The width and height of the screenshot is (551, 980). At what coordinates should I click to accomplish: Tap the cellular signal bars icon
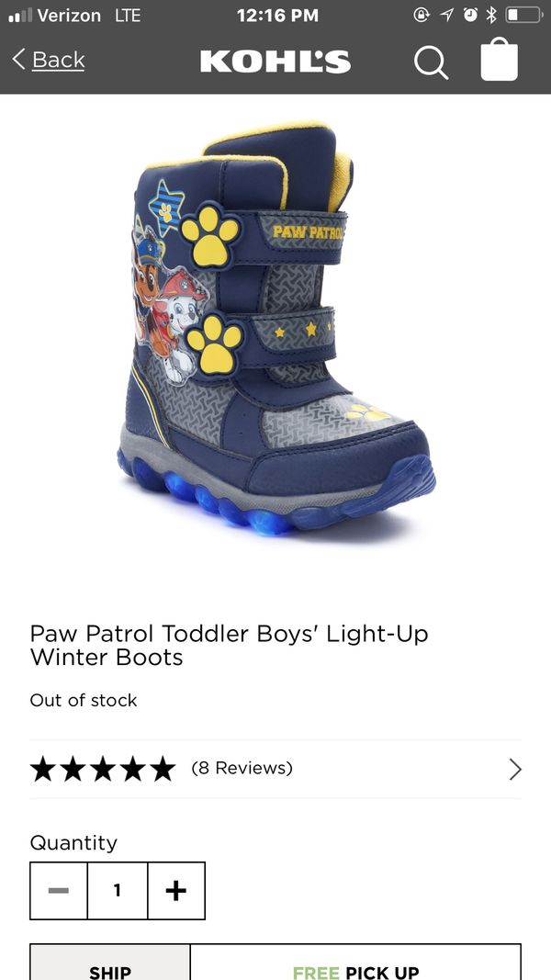[x=19, y=17]
